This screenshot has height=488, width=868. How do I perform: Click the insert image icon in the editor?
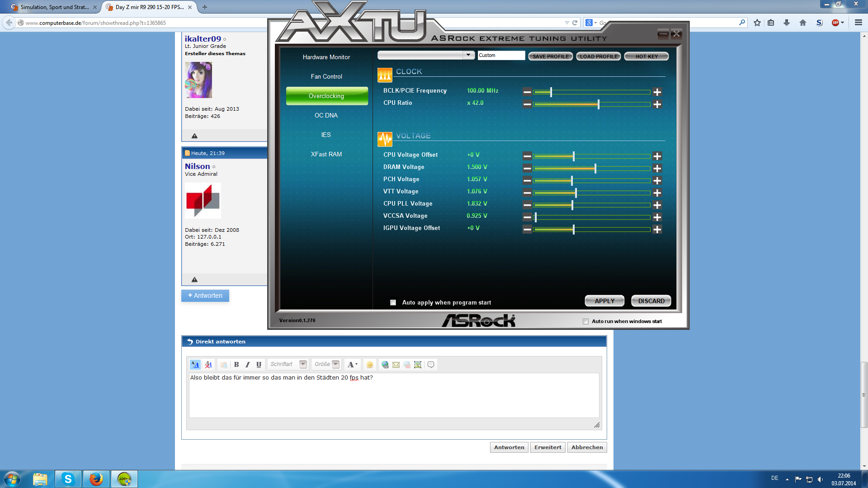418,365
